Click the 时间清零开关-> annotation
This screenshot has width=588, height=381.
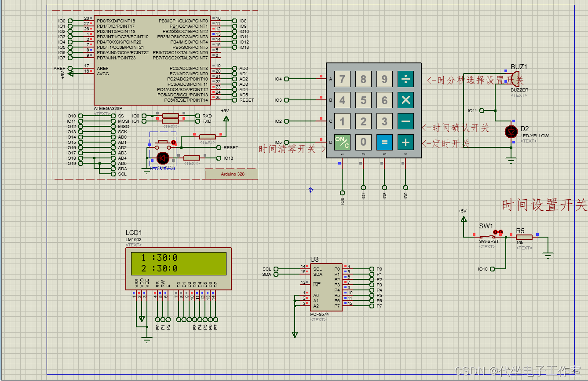point(292,149)
